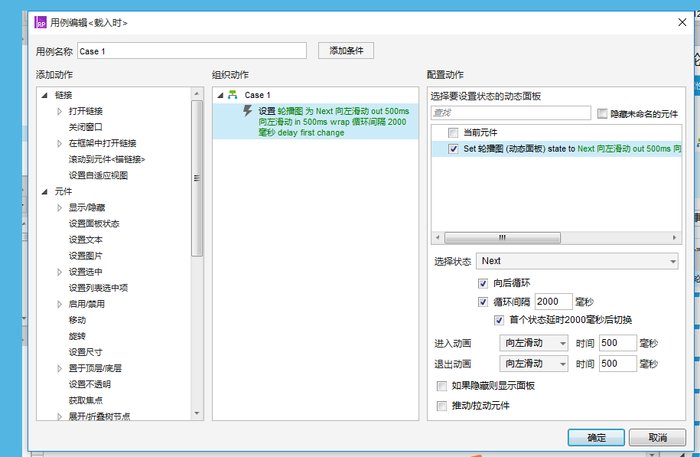
Task: Enable 推动/拉动元件 checkbox
Action: 442,406
